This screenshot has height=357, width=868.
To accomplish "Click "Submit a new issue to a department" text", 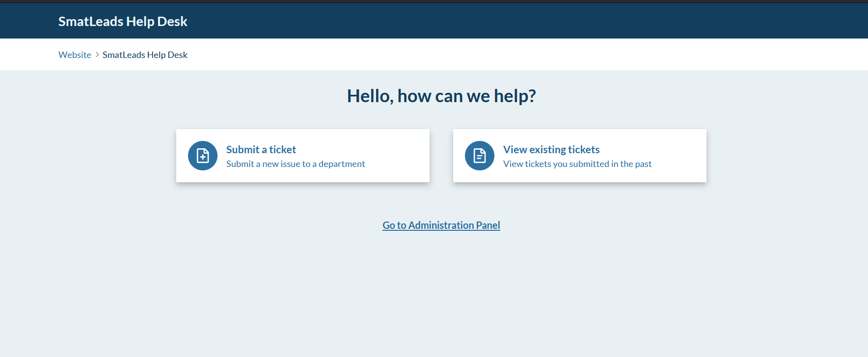I will 296,164.
